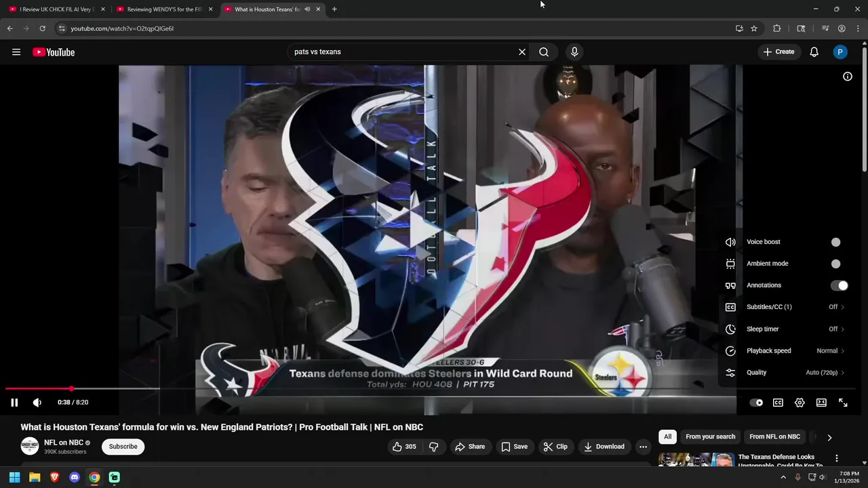Viewport: 868px width, 488px height.
Task: Pause the video
Action: tap(14, 403)
